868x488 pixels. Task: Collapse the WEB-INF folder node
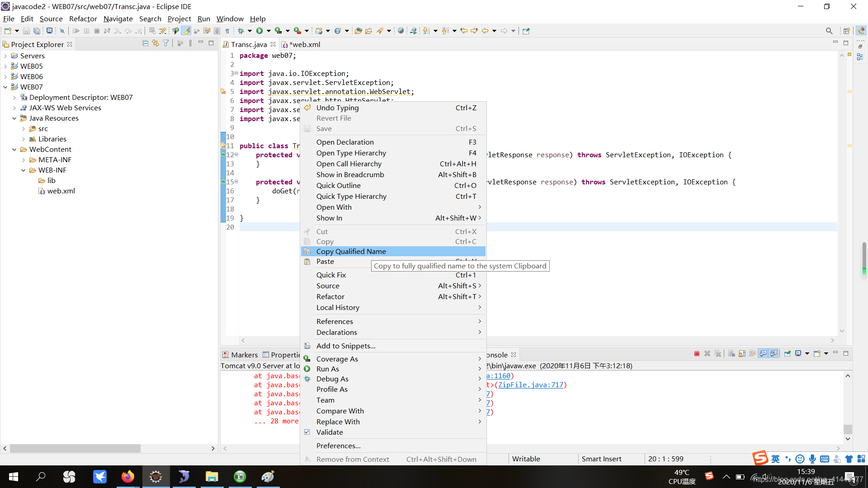23,170
